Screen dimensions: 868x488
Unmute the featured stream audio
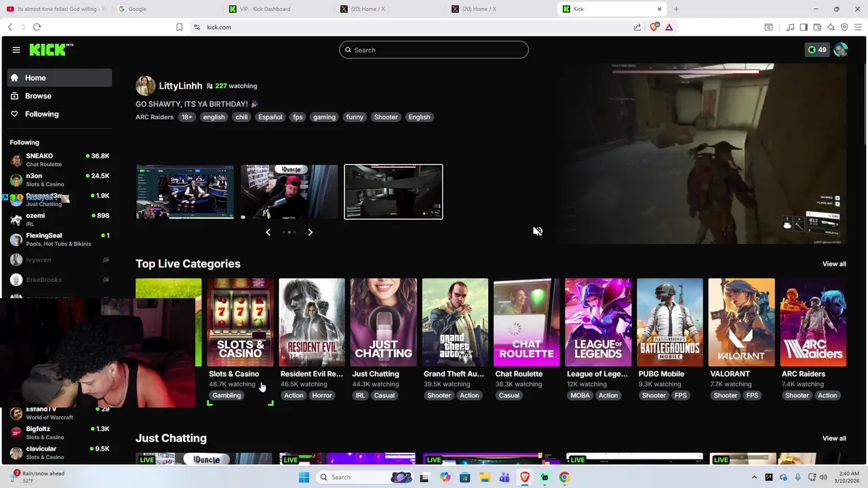pyautogui.click(x=538, y=231)
